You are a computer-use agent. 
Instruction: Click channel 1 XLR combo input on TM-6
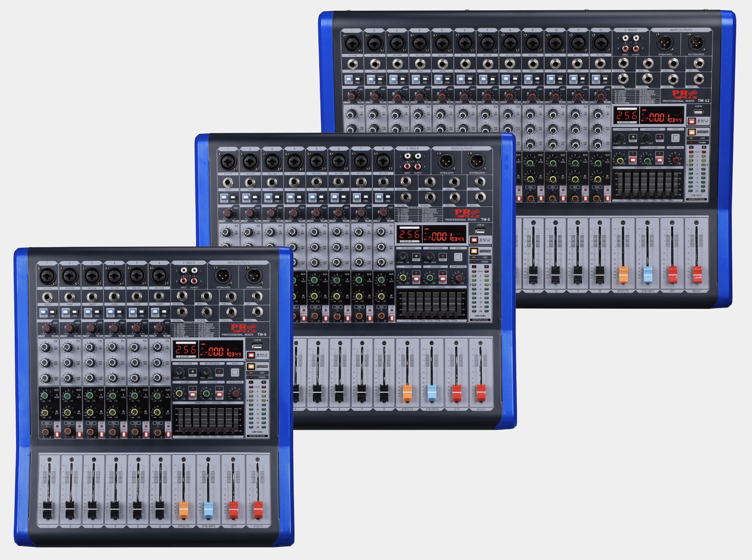tap(48, 276)
